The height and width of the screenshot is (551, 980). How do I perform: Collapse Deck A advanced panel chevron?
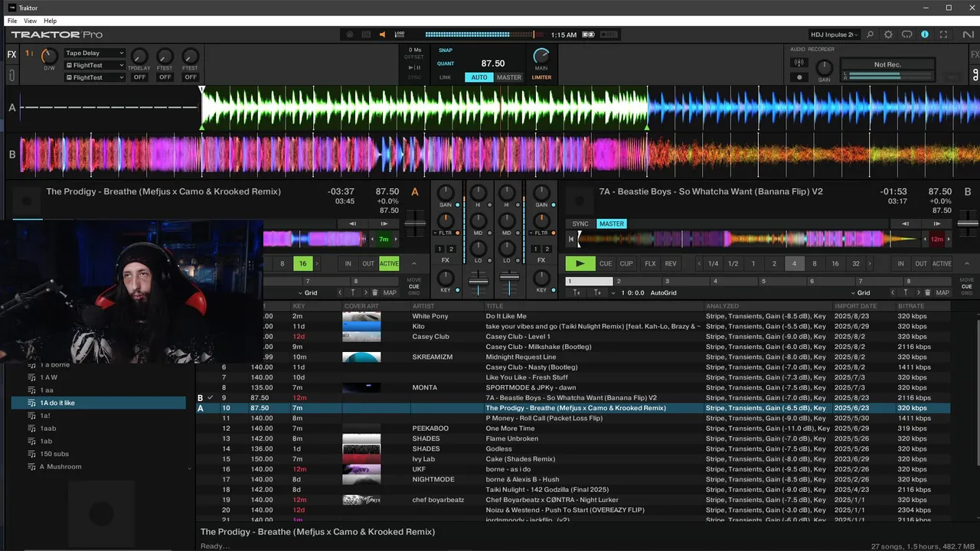(x=414, y=263)
